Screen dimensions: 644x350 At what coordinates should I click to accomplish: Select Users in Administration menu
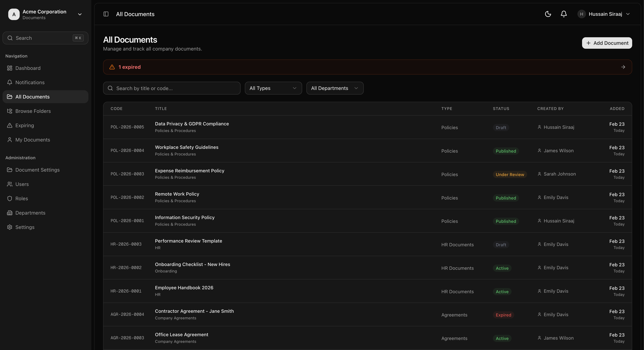(x=22, y=184)
